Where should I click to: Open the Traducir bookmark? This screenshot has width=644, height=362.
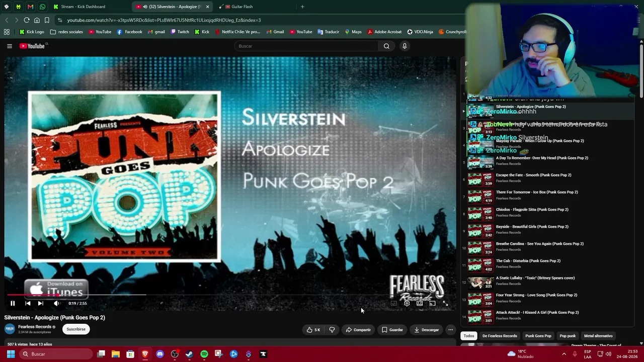(x=328, y=32)
